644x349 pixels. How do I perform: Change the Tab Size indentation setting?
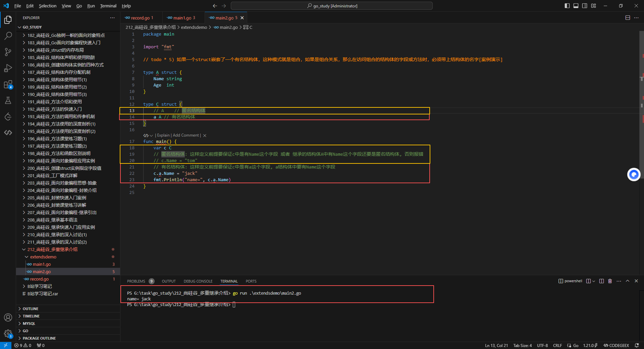pyautogui.click(x=522, y=345)
